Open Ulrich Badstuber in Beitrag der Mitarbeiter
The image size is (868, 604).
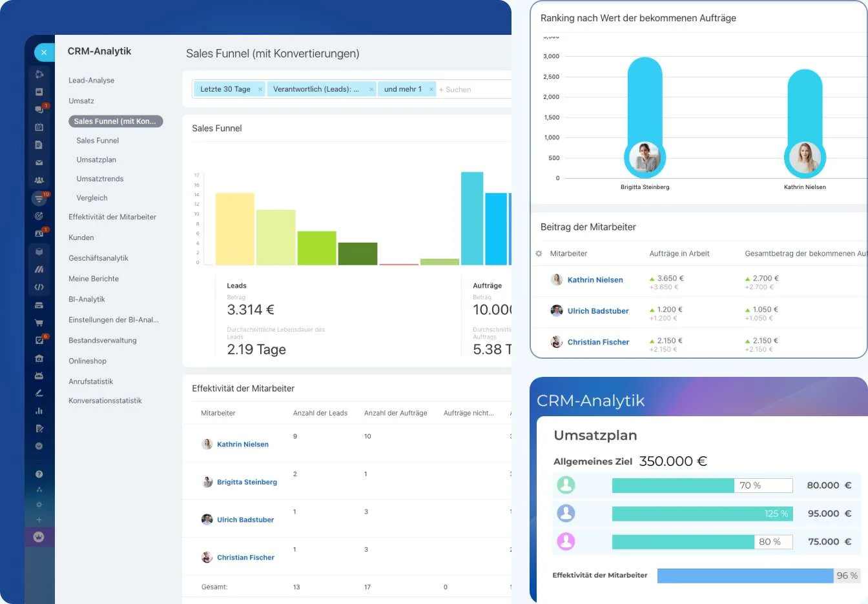[x=598, y=311]
